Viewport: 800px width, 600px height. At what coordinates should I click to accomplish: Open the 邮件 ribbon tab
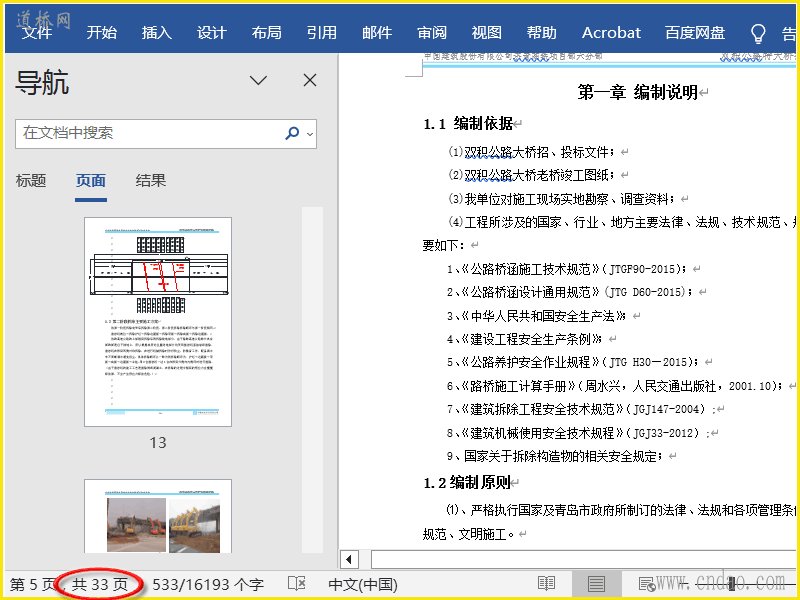pyautogui.click(x=377, y=33)
